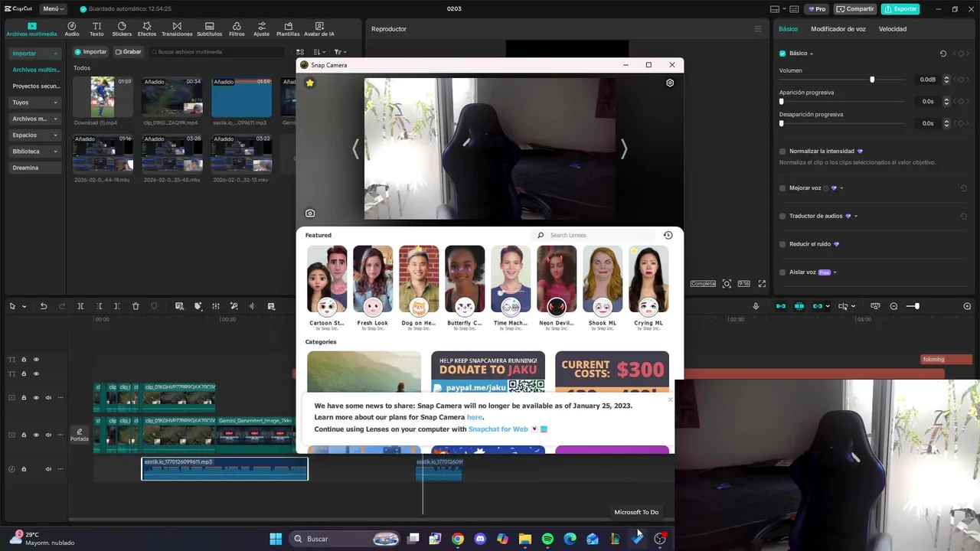Click the player fullscreen expand icon
This screenshot has height=551, width=980.
[762, 284]
